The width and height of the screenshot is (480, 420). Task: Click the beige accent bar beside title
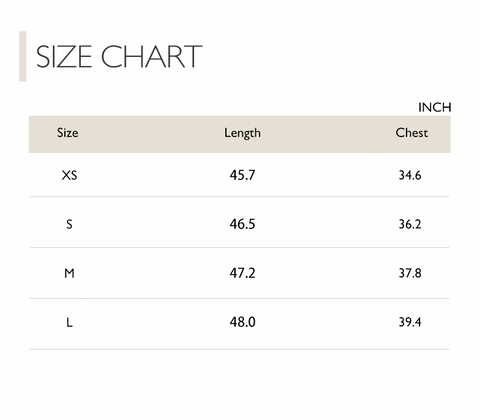click(23, 56)
